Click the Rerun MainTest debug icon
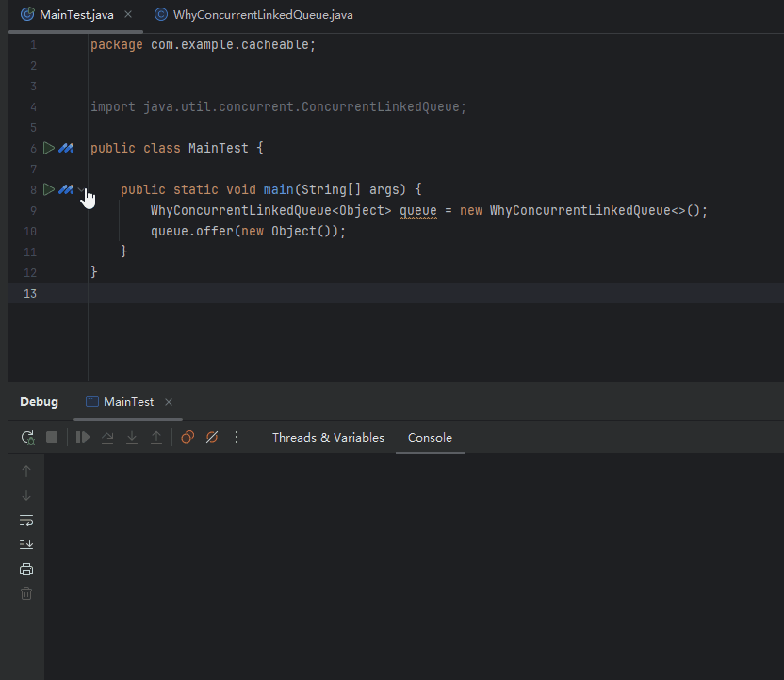The width and height of the screenshot is (784, 680). click(27, 438)
